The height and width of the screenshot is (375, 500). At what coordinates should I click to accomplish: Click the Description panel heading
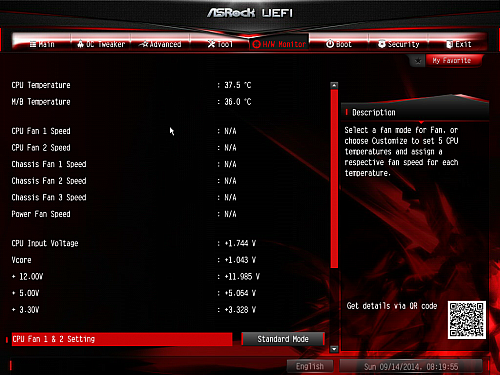click(374, 113)
